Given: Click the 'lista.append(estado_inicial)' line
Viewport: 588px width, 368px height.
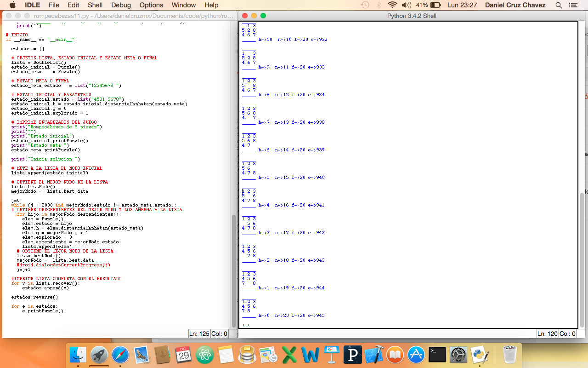Looking at the screenshot, I should (50, 173).
